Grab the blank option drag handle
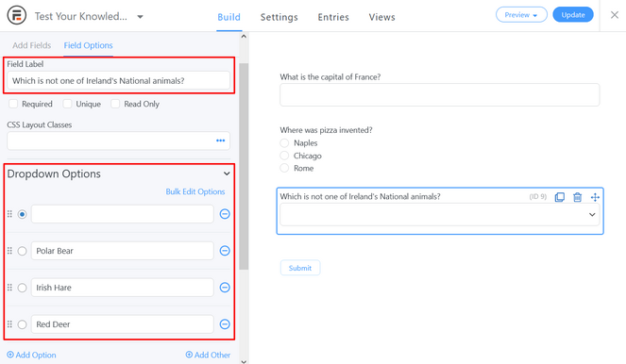This screenshot has width=626, height=364. tap(9, 214)
